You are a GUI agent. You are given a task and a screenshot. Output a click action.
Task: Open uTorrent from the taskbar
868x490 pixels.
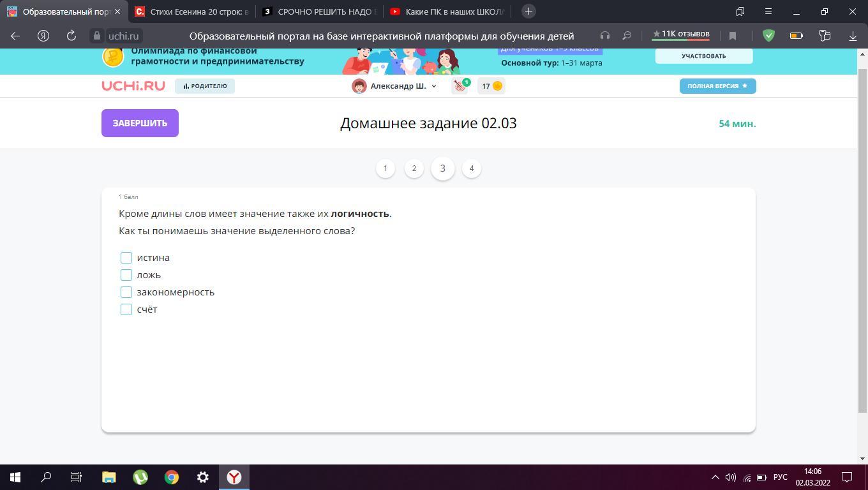tap(140, 477)
